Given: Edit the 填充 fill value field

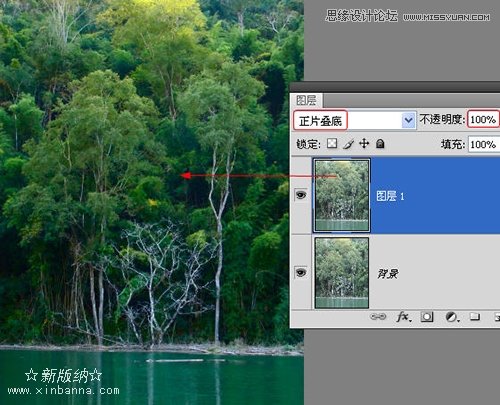Looking at the screenshot, I should (484, 144).
